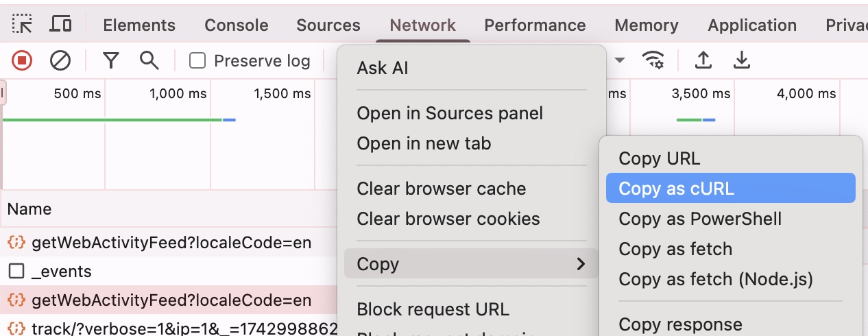Open the network search magnifier

click(149, 61)
